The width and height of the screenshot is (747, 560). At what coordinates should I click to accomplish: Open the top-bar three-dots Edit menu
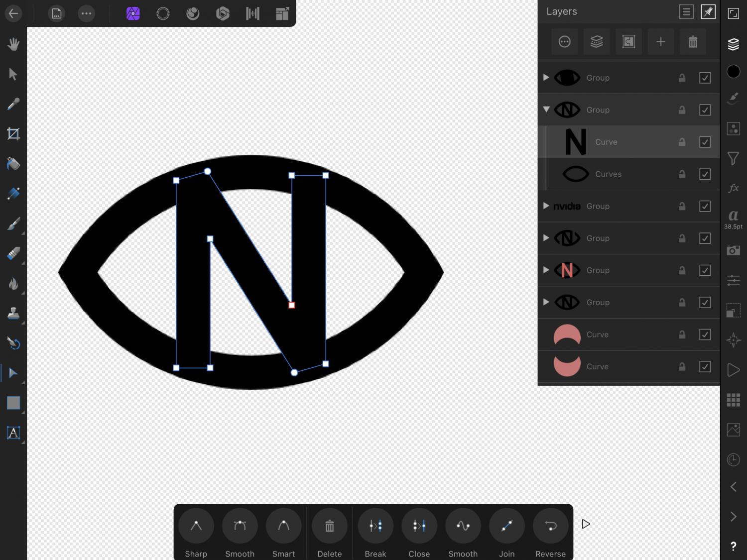pyautogui.click(x=87, y=13)
